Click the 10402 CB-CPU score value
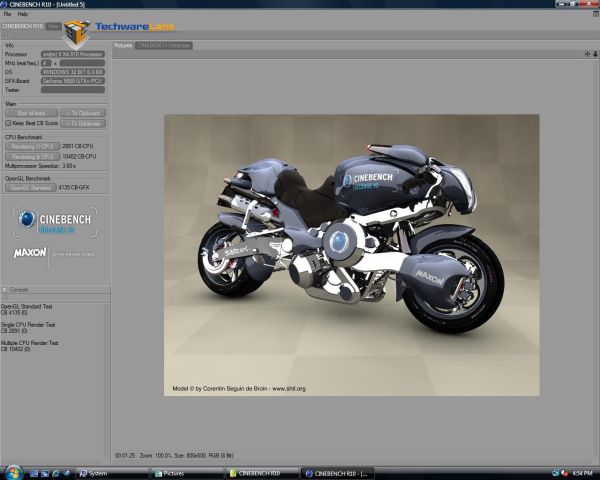This screenshot has width=600, height=480. pyautogui.click(x=79, y=157)
